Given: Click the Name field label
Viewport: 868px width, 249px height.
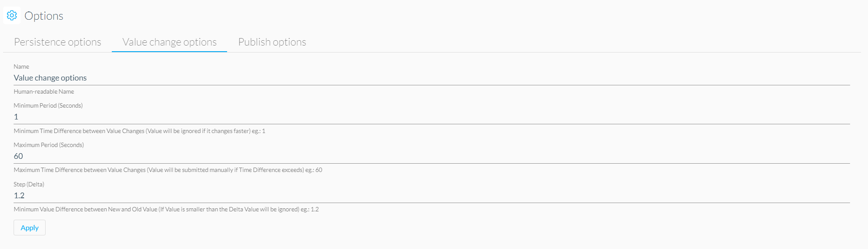Looking at the screenshot, I should (x=21, y=67).
